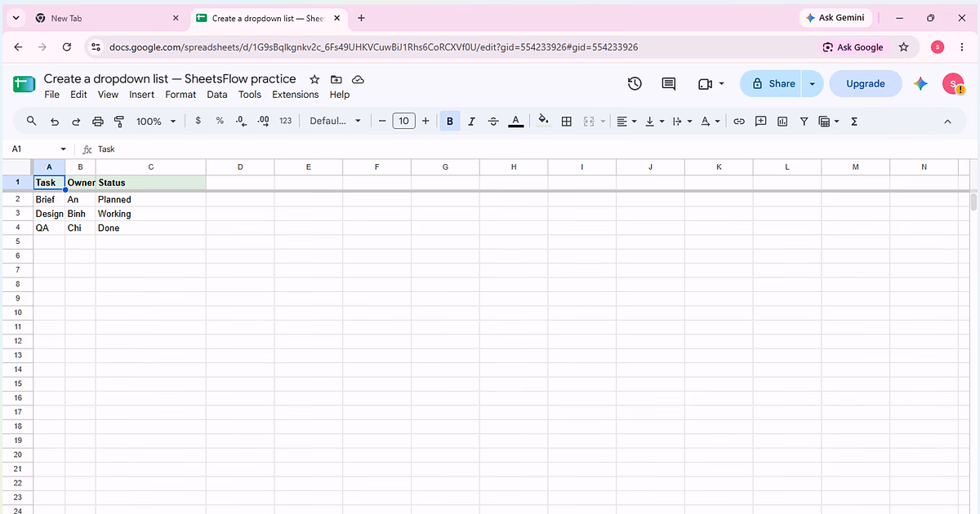980x514 pixels.
Task: Open text rotation dropdown
Action: (x=710, y=121)
